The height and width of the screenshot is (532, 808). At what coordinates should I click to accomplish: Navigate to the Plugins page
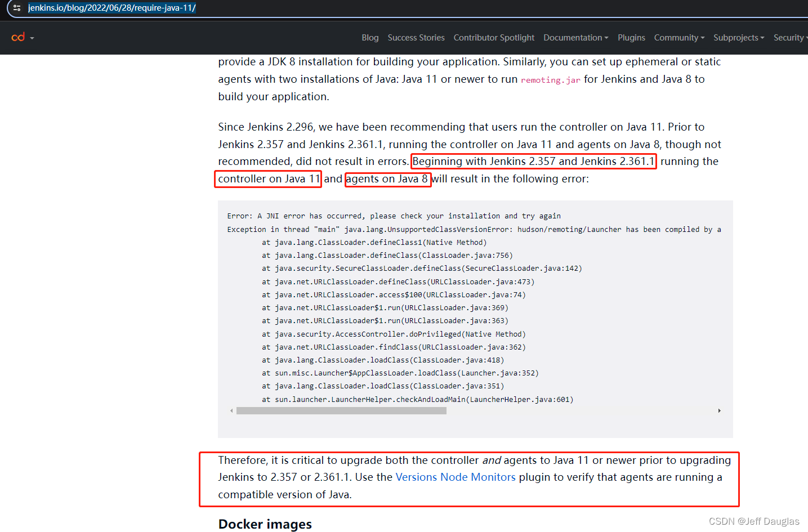click(631, 37)
